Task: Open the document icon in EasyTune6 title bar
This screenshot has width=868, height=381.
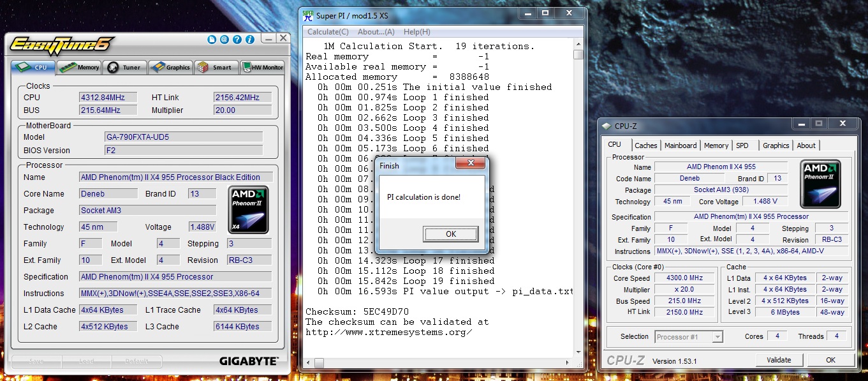Action: (212, 40)
